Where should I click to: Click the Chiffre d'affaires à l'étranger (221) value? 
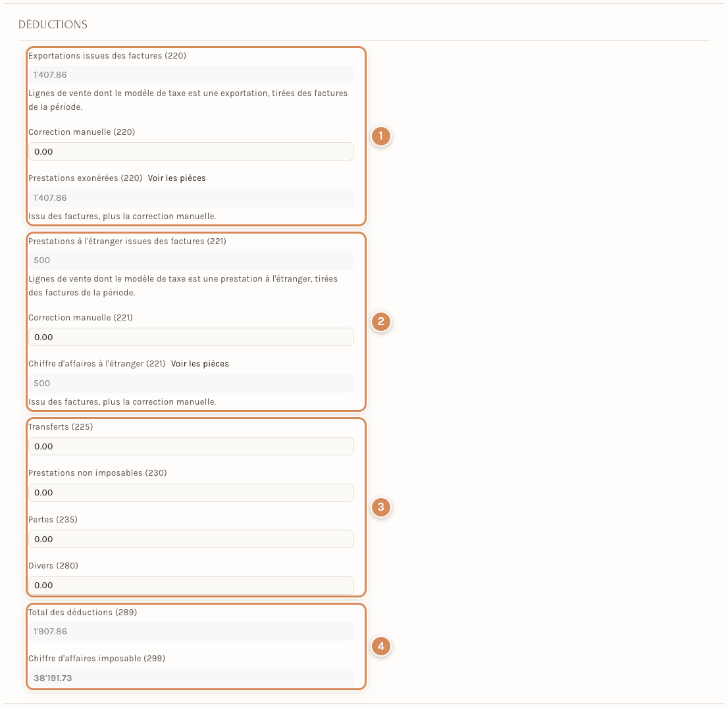coord(192,384)
